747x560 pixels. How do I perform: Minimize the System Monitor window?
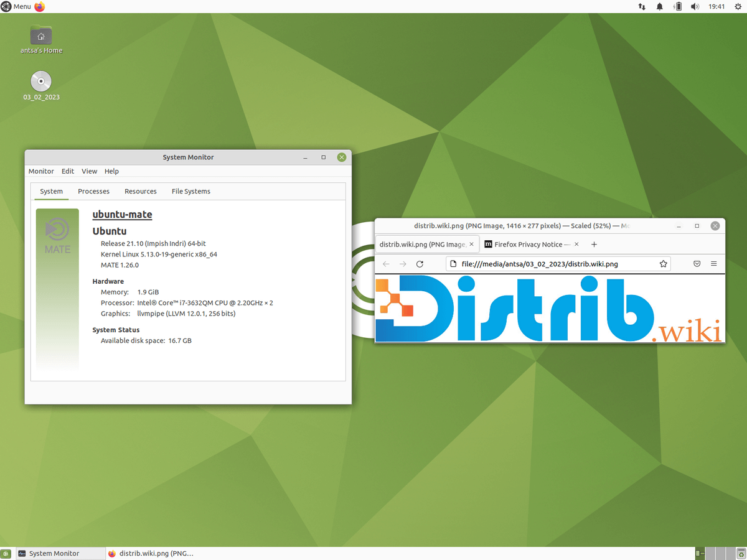click(x=305, y=157)
